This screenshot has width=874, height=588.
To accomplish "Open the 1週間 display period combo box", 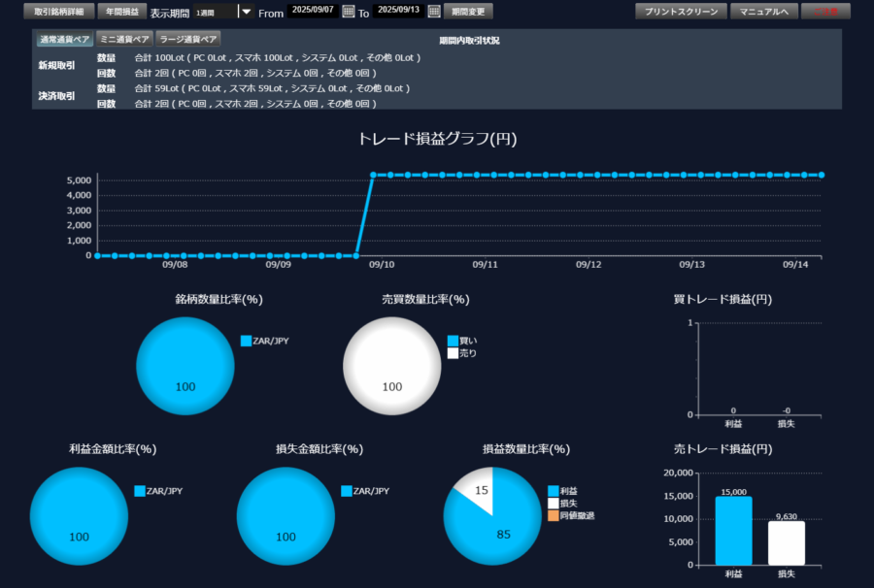I will coord(214,12).
